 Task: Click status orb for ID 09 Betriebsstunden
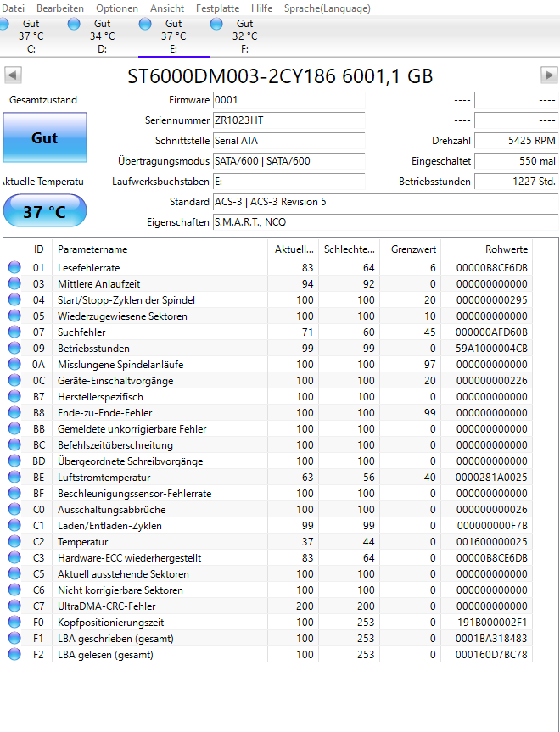(14, 348)
